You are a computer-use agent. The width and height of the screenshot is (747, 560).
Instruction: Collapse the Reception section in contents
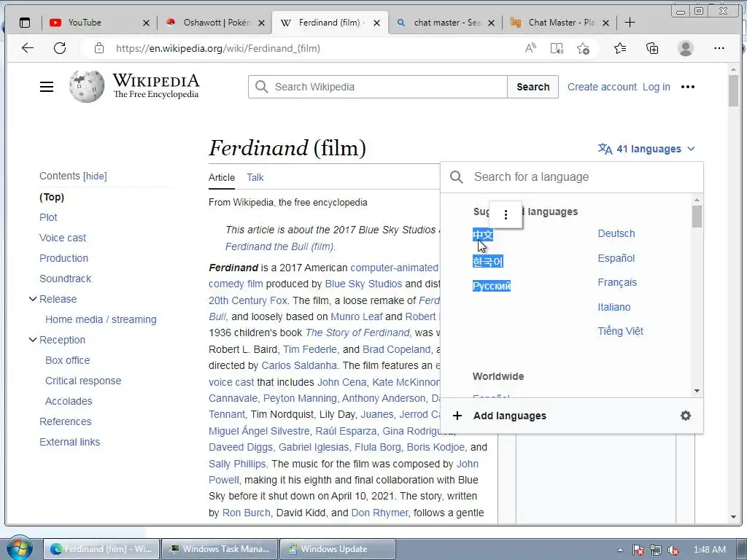pyautogui.click(x=32, y=340)
